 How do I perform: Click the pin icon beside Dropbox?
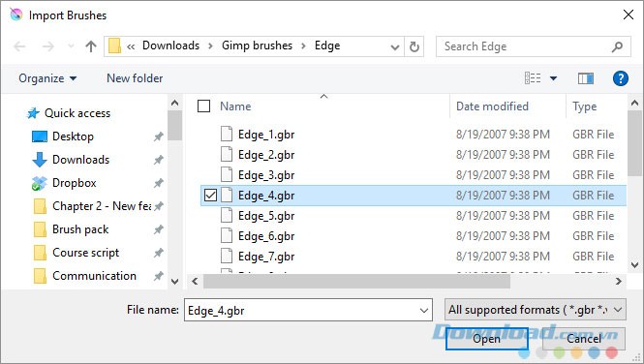[158, 183]
